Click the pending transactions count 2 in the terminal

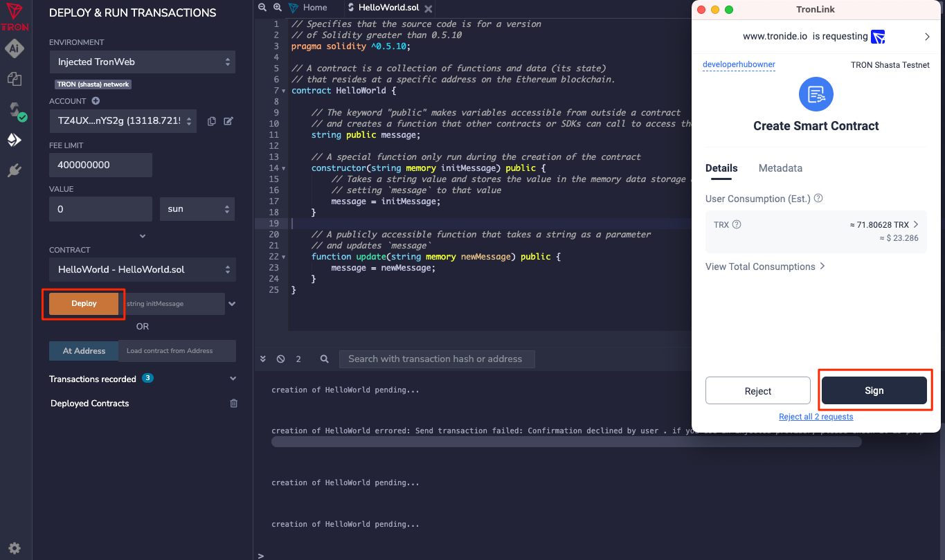[298, 359]
